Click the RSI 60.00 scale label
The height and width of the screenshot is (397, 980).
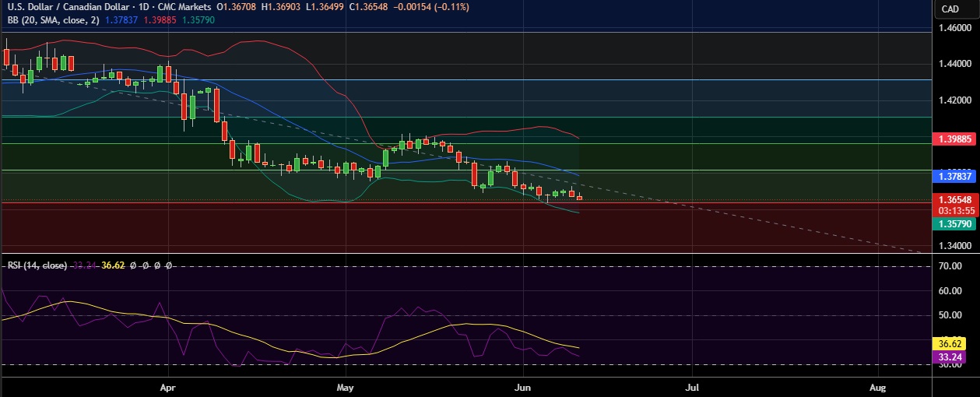pyautogui.click(x=949, y=291)
